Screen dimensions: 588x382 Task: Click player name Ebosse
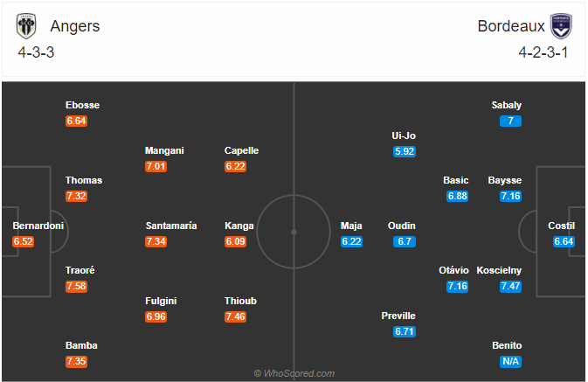point(82,105)
